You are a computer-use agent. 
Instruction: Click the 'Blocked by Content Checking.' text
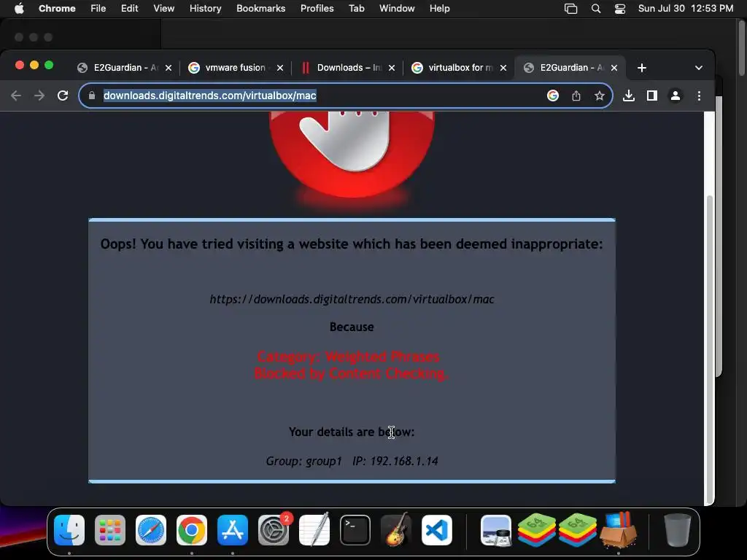(x=351, y=373)
